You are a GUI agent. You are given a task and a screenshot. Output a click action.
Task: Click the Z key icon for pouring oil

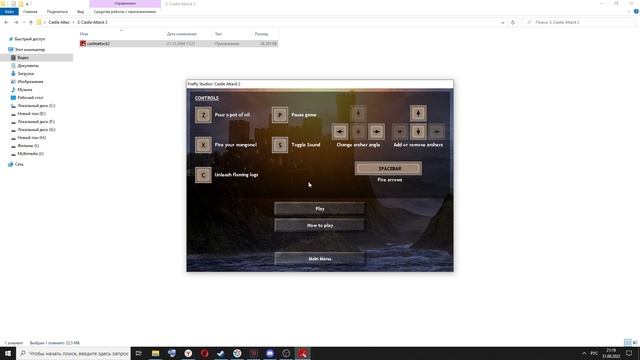tap(203, 115)
